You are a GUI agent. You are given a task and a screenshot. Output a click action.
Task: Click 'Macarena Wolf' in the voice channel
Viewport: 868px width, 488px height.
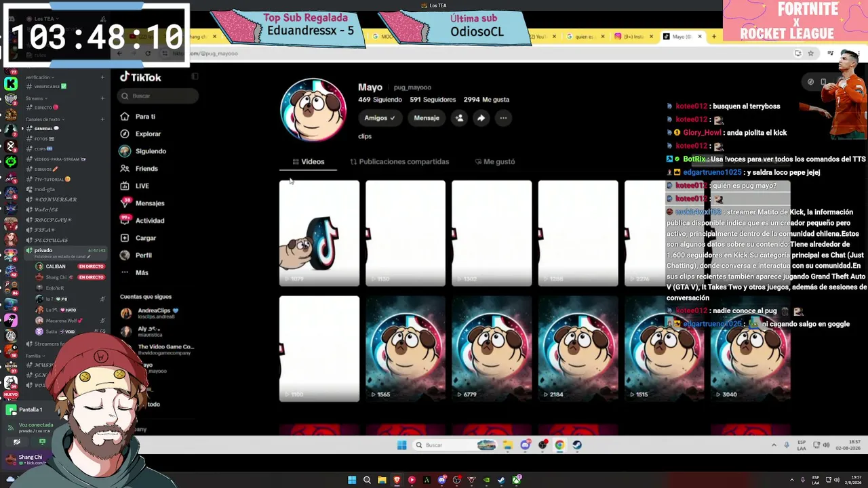click(x=71, y=321)
